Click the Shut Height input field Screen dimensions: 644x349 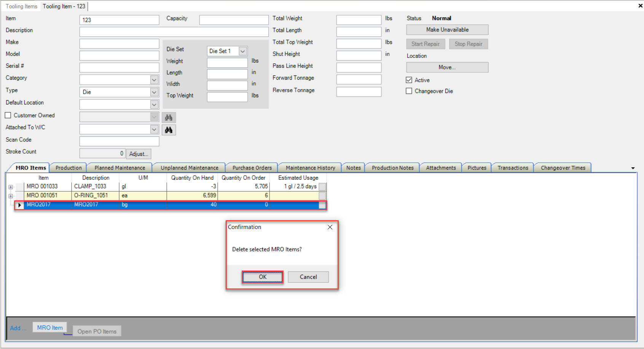click(x=359, y=56)
